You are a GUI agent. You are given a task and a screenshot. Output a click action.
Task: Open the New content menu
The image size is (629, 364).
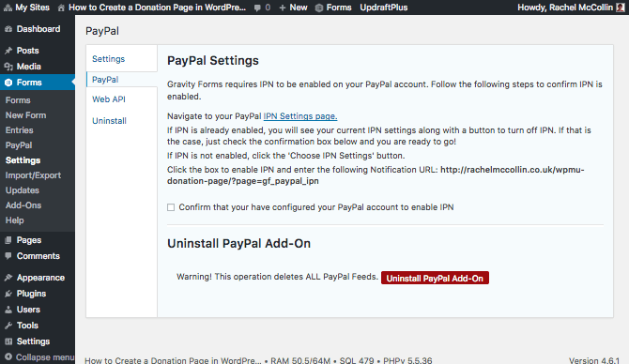(x=293, y=8)
